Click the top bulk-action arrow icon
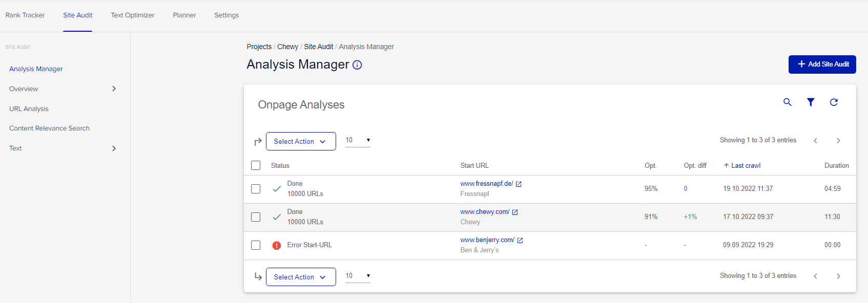This screenshot has height=303, width=868. click(258, 142)
